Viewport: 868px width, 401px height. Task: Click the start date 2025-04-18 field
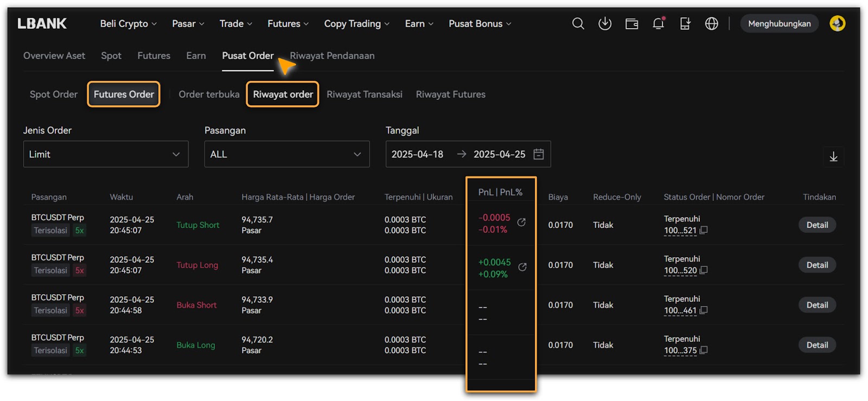click(417, 154)
